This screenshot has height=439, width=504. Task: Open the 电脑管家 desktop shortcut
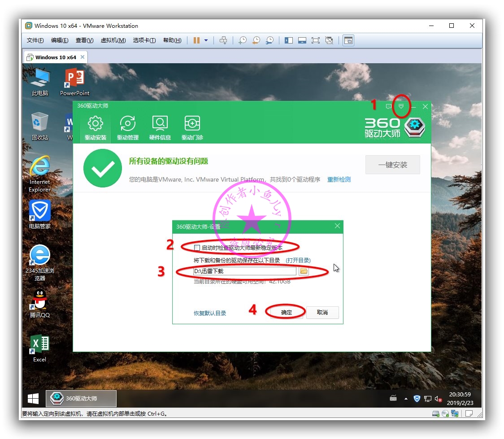point(40,214)
